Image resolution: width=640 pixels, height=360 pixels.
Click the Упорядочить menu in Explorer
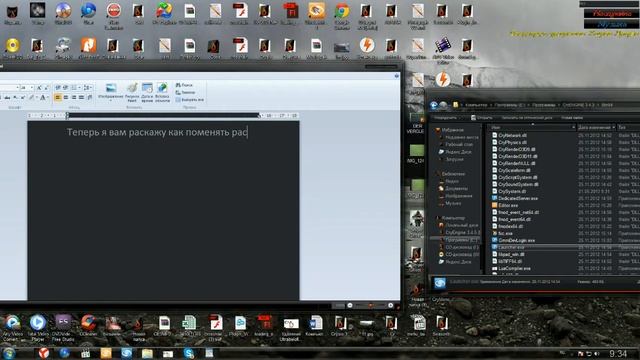445,118
